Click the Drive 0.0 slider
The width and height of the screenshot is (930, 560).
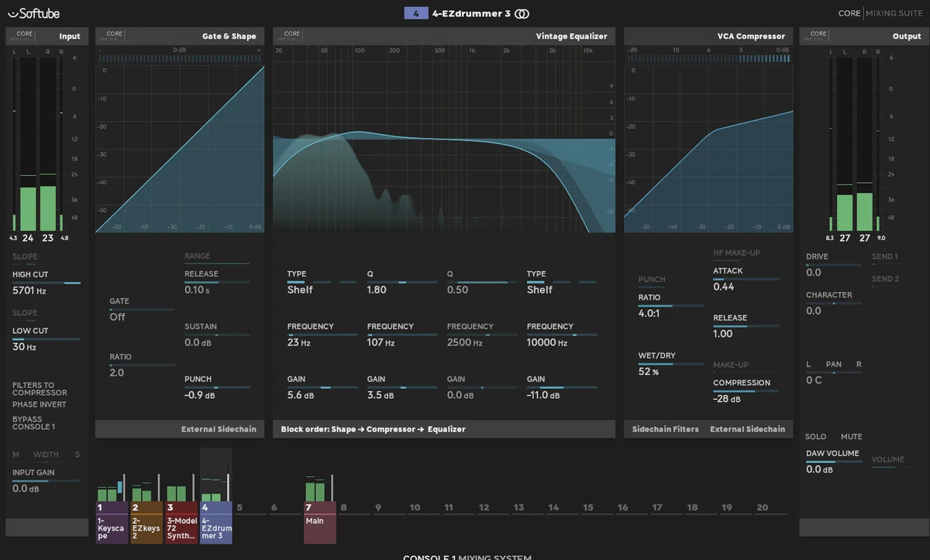tap(834, 265)
